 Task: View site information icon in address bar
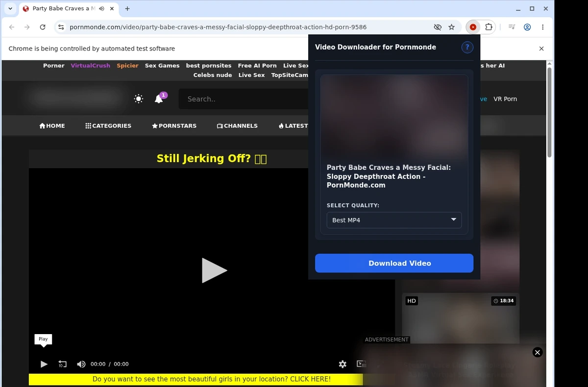[61, 27]
